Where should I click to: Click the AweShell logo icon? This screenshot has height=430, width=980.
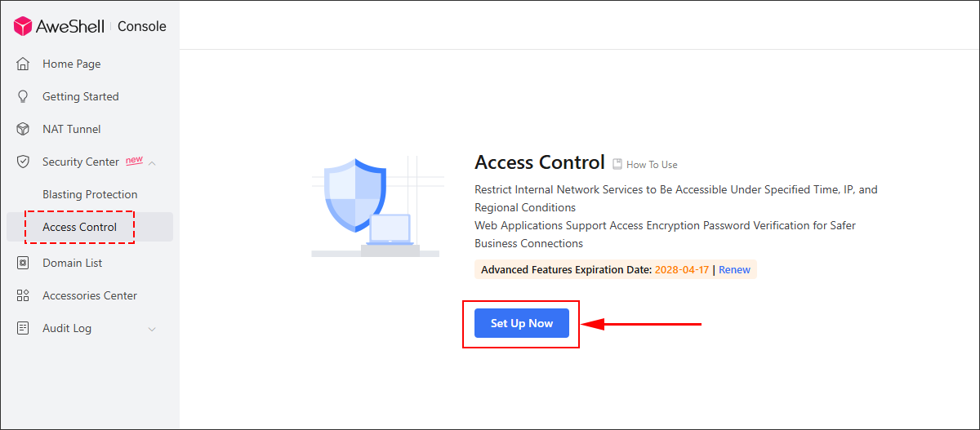(23, 26)
